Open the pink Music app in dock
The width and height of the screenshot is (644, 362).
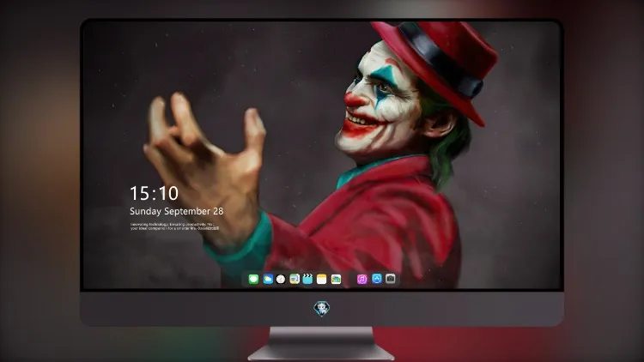coord(361,279)
